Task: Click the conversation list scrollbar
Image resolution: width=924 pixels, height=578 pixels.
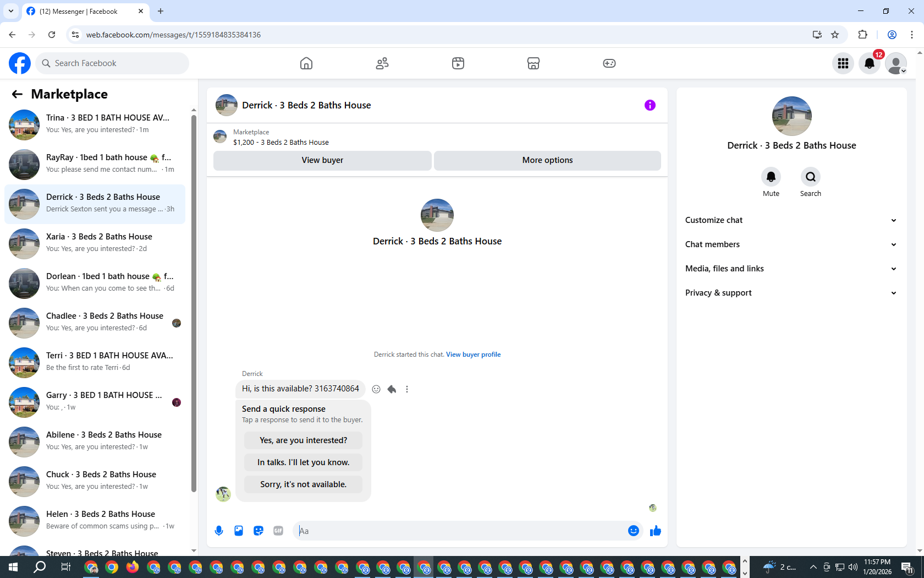Action: (x=194, y=303)
